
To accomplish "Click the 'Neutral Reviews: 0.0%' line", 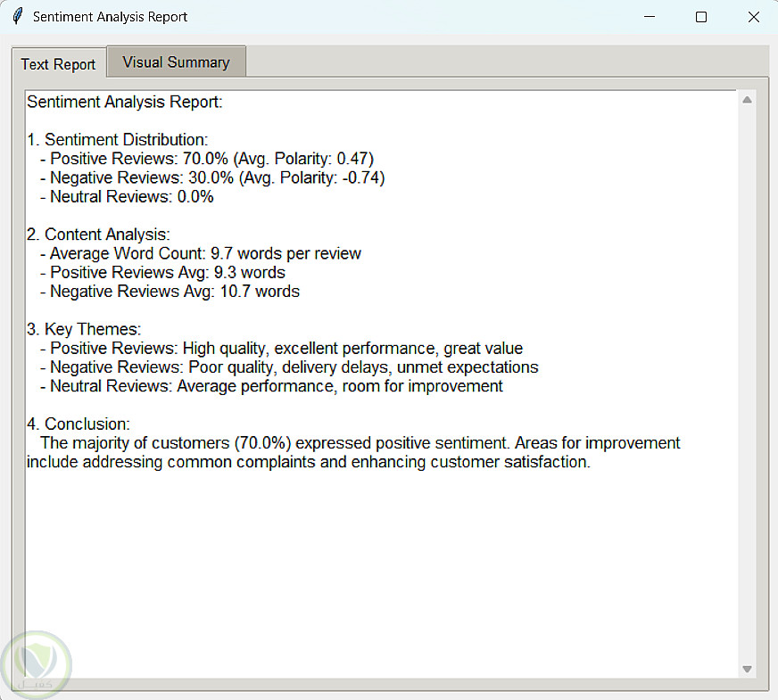I will click(127, 196).
